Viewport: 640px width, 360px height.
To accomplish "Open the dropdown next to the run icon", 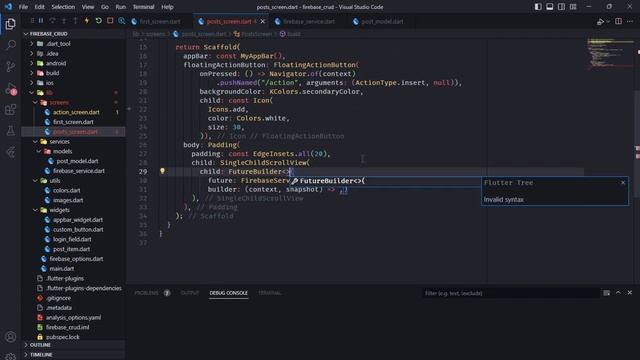I will [x=608, y=22].
